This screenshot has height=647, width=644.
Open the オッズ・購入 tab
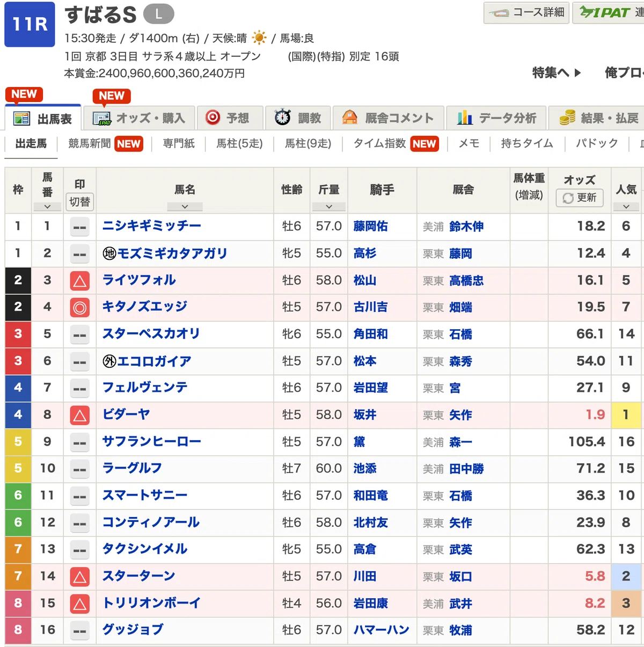(138, 118)
